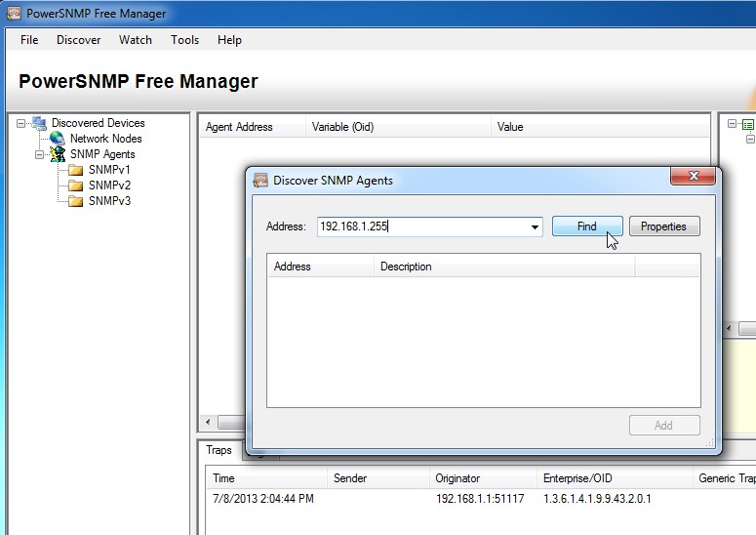The image size is (756, 535).
Task: Select trap row time 7/8/2013 2:04:44 PM
Action: [263, 498]
